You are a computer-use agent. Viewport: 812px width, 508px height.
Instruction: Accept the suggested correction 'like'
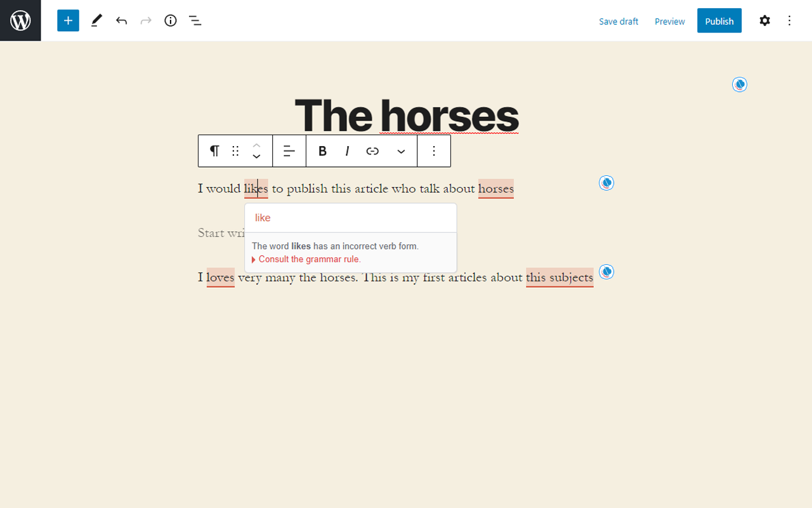263,218
